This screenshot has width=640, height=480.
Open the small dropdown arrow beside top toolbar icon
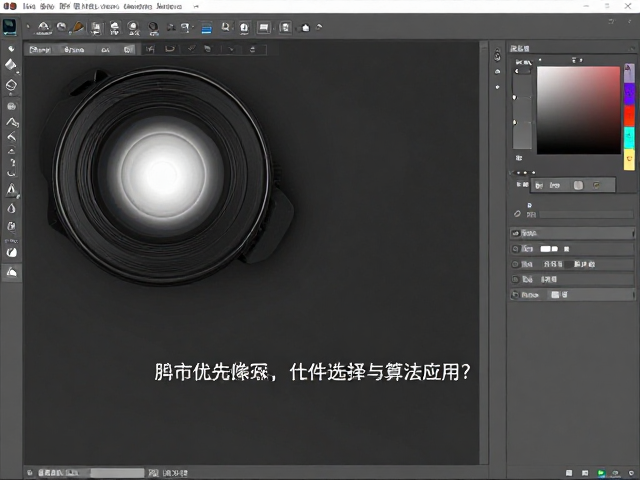tap(193, 28)
